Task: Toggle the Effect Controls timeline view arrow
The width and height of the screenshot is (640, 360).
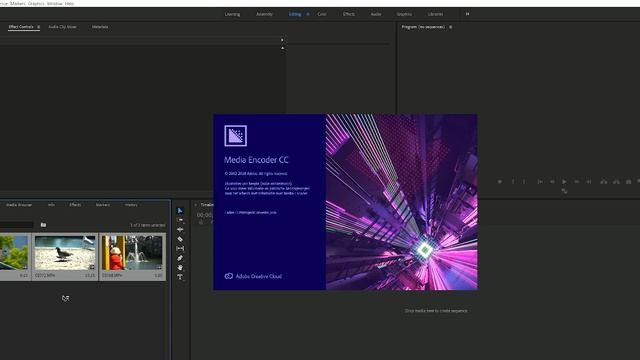Action: coord(282,40)
